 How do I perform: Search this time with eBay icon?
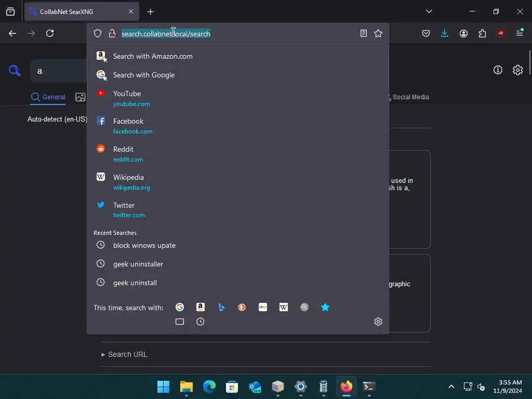pyautogui.click(x=262, y=307)
